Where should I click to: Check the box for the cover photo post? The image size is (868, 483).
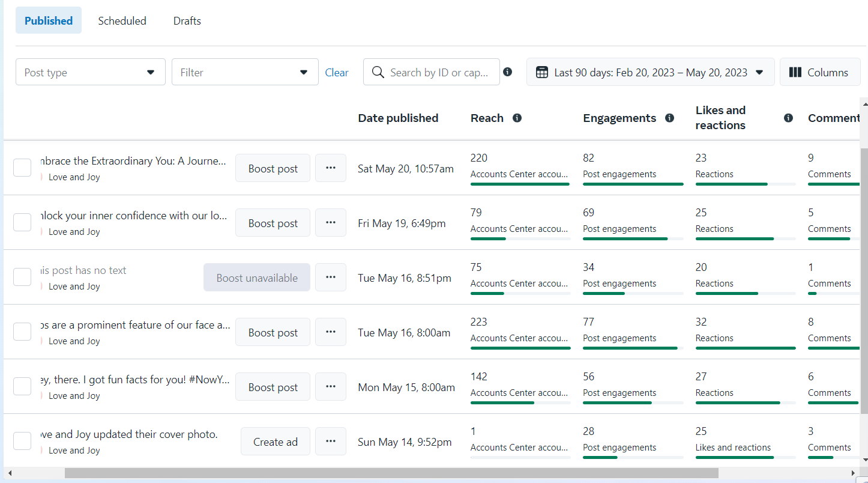tap(22, 442)
